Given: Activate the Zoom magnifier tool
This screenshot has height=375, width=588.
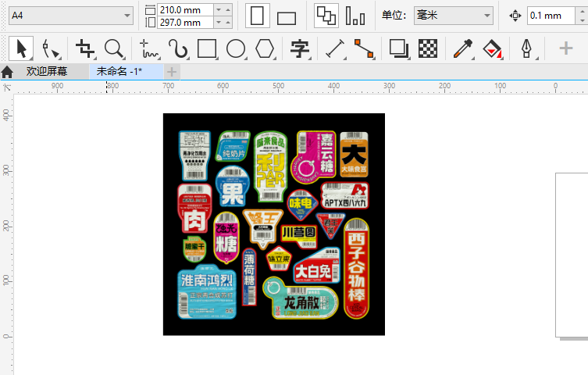Looking at the screenshot, I should point(114,48).
